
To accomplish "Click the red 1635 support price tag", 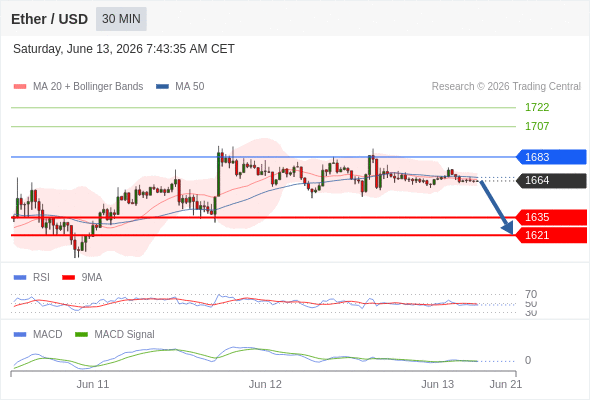I will click(x=551, y=217).
